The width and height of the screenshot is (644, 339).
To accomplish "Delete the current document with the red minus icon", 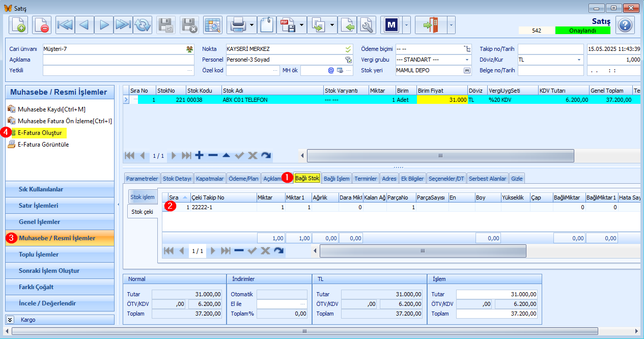I will 42,24.
